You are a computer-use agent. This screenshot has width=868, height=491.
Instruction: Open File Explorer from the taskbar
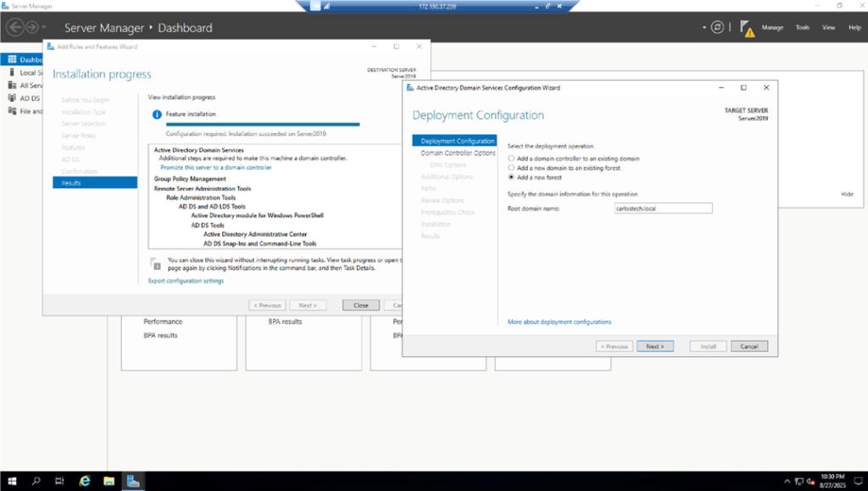pos(108,481)
